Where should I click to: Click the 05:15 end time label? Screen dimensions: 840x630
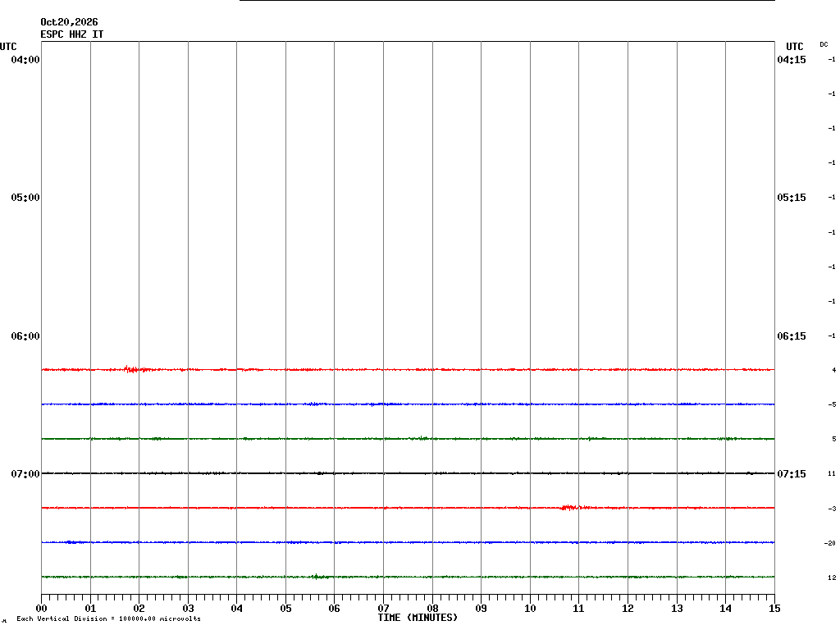(792, 198)
